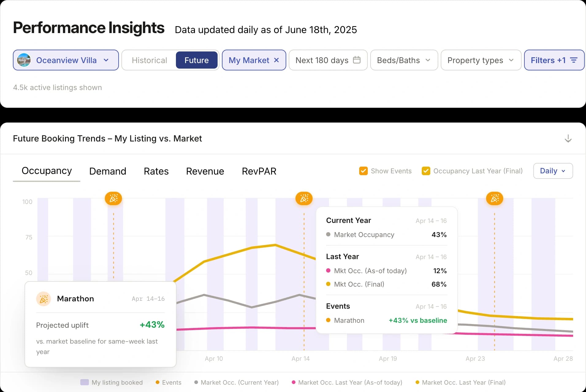The image size is (586, 392).
Task: Click the Market Occ. (Current Year) legend item
Action: [239, 382]
